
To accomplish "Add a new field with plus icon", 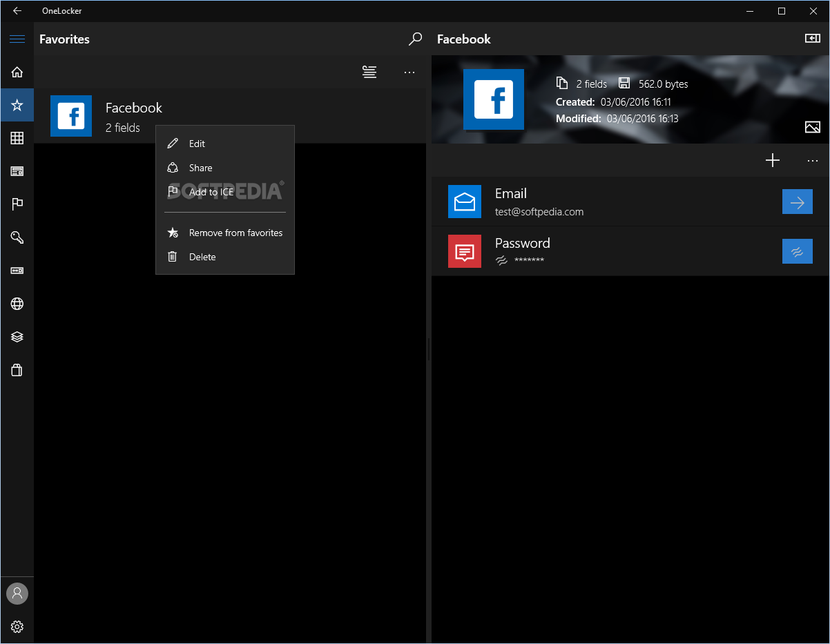I will click(x=773, y=160).
